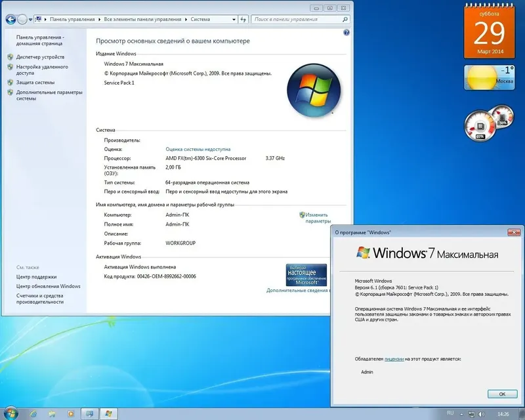525x420 pixels.
Task: Expand arrow after Все элементы панели управления
Action: tap(186, 20)
